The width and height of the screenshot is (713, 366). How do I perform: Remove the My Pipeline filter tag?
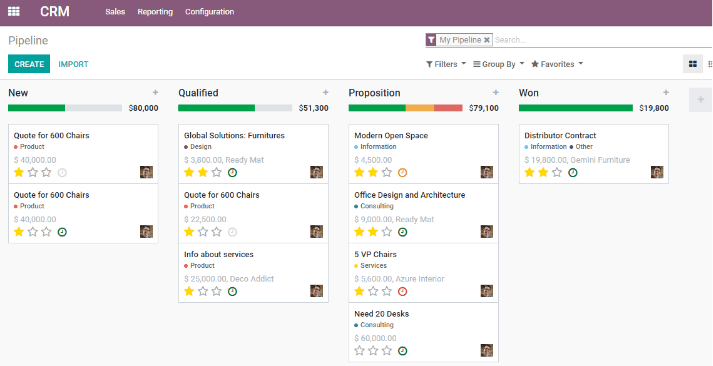pos(487,40)
